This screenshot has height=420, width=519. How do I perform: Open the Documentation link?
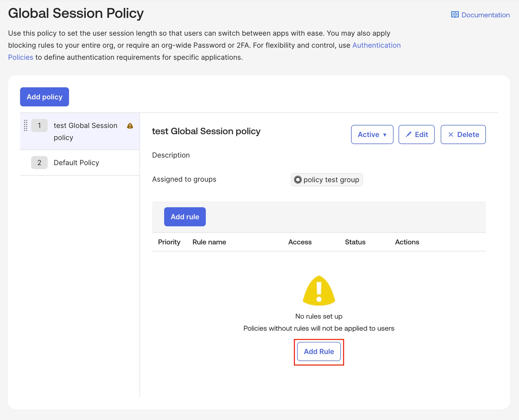pyautogui.click(x=485, y=15)
